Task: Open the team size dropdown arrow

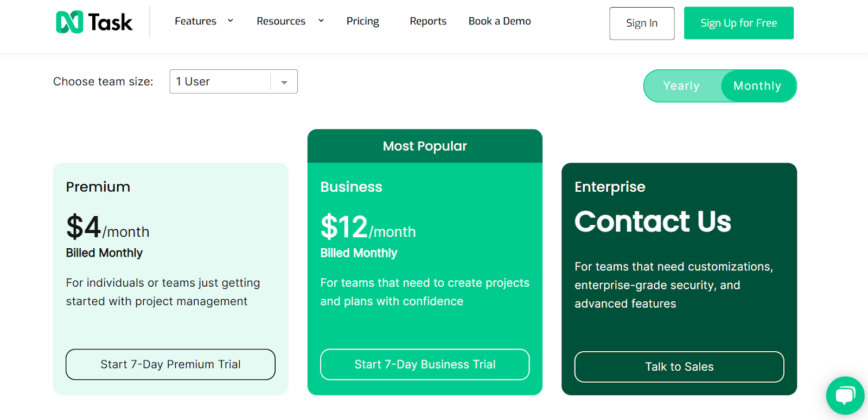Action: tap(284, 82)
